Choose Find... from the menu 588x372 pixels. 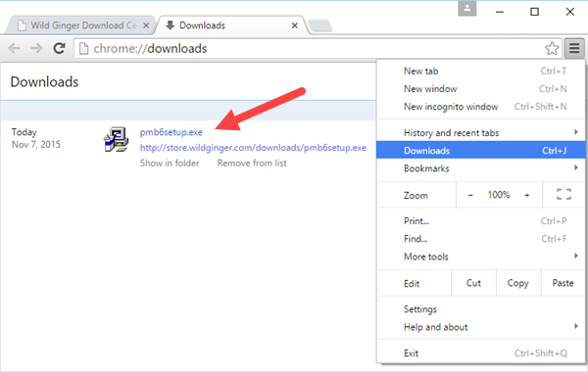pos(481,239)
